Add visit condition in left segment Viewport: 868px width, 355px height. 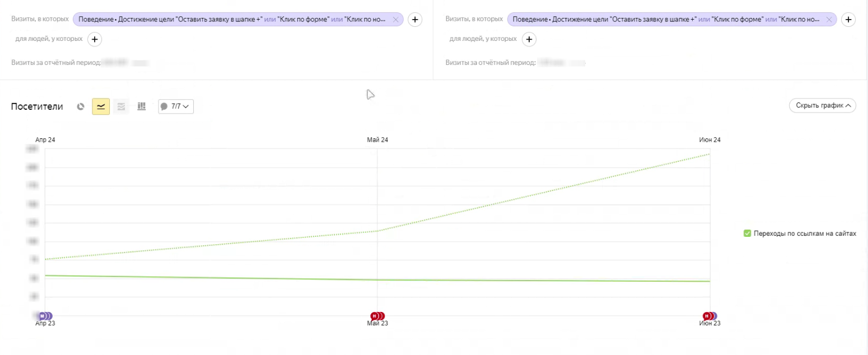pos(414,20)
